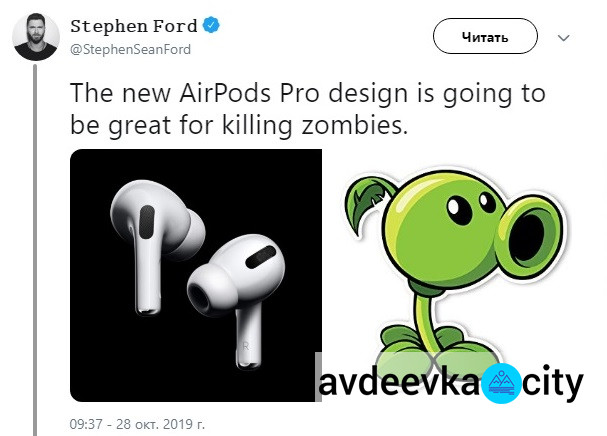
Task: Open the @StephenSeanFord handle link
Action: pos(130,50)
